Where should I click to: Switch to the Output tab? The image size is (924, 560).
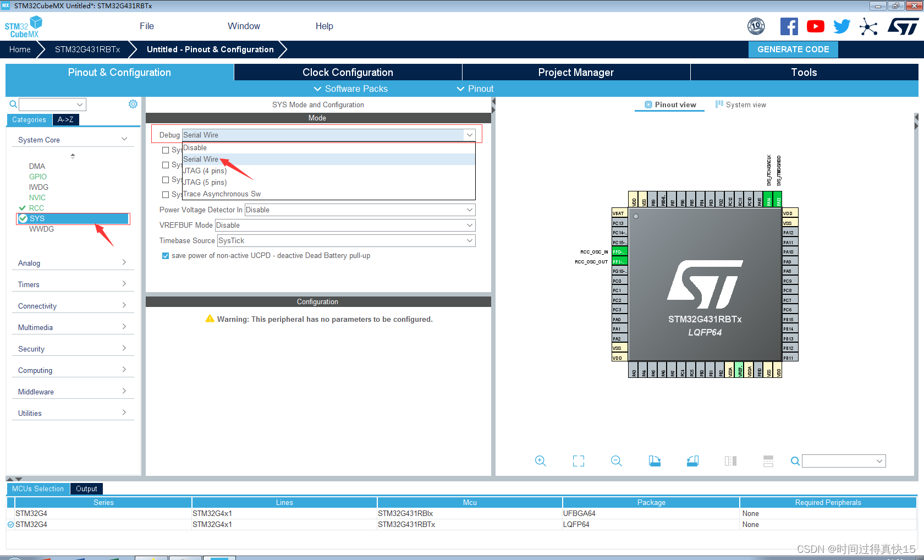86,488
